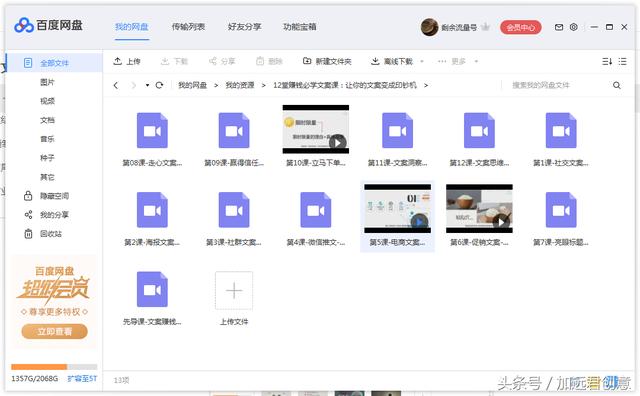The height and width of the screenshot is (396, 640).
Task: Open the 第2课 video file icon
Action: (x=152, y=210)
